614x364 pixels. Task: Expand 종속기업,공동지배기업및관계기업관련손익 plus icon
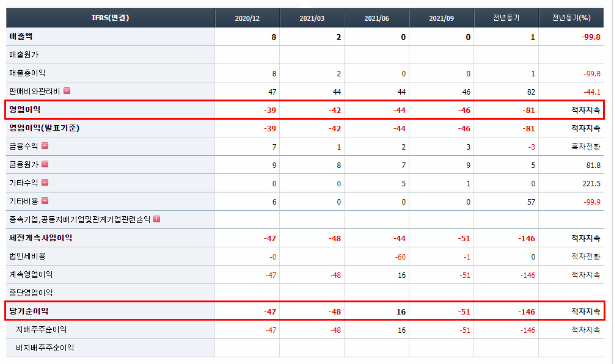156,219
